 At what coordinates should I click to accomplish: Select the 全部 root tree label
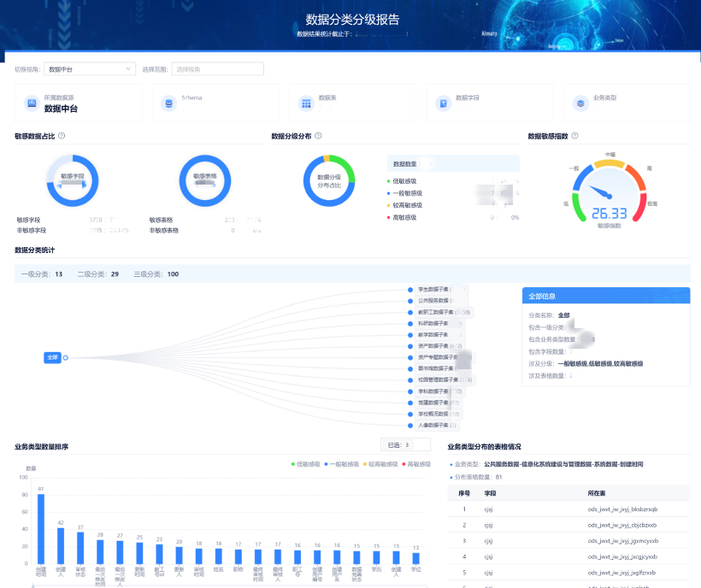52,357
